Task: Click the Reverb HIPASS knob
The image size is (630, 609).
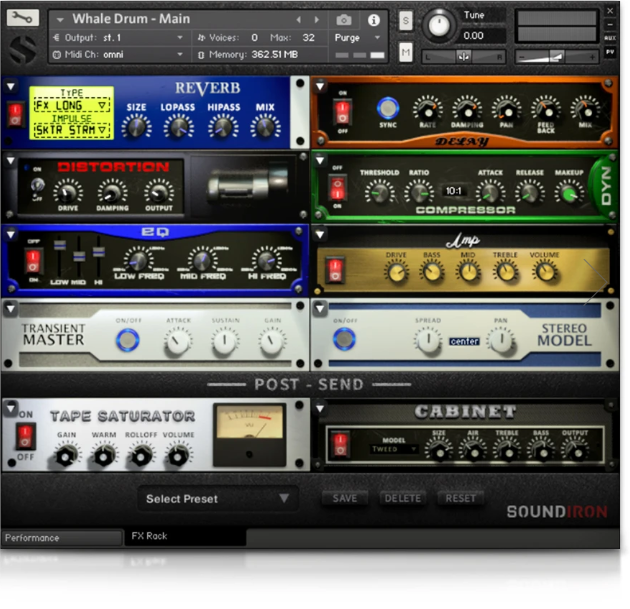Action: click(223, 127)
